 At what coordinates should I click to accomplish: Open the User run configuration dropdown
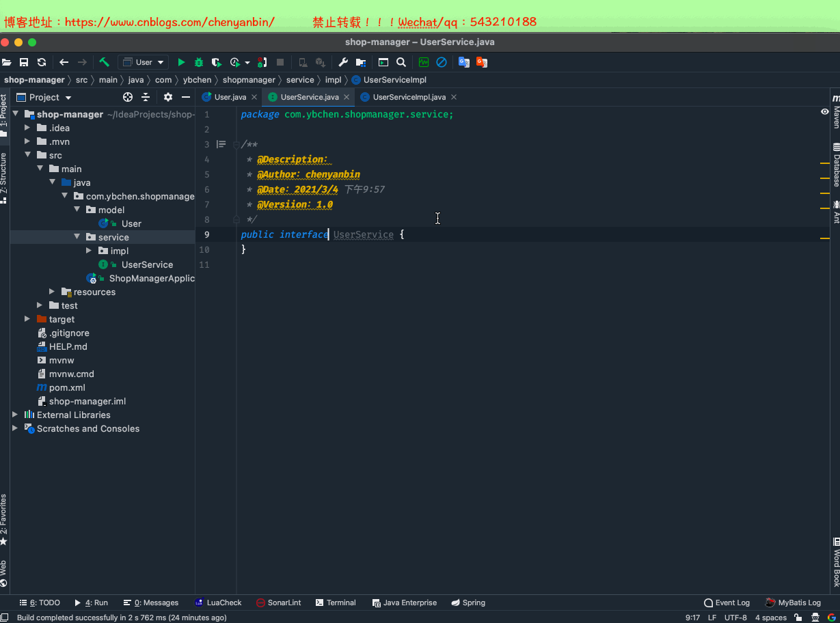tap(143, 62)
